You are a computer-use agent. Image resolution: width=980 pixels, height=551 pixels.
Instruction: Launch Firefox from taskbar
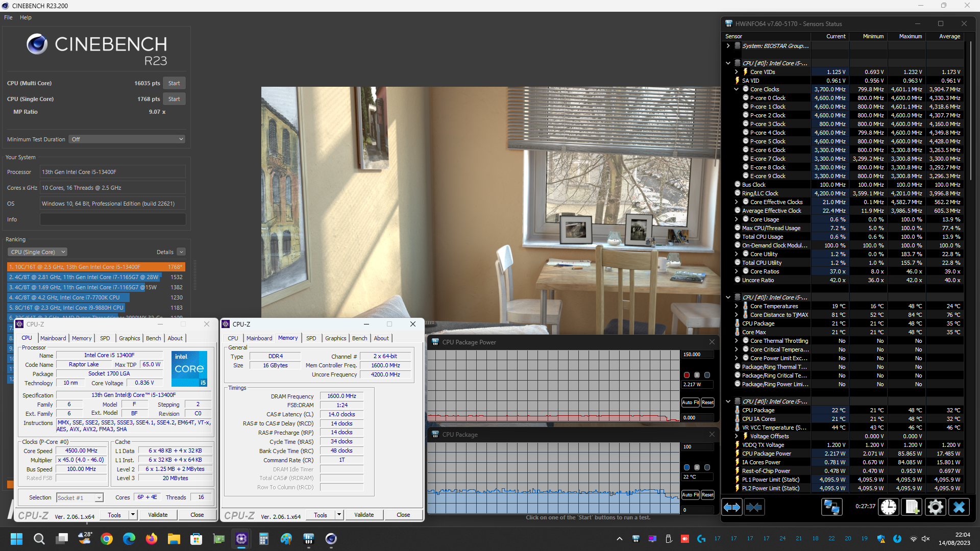152,539
